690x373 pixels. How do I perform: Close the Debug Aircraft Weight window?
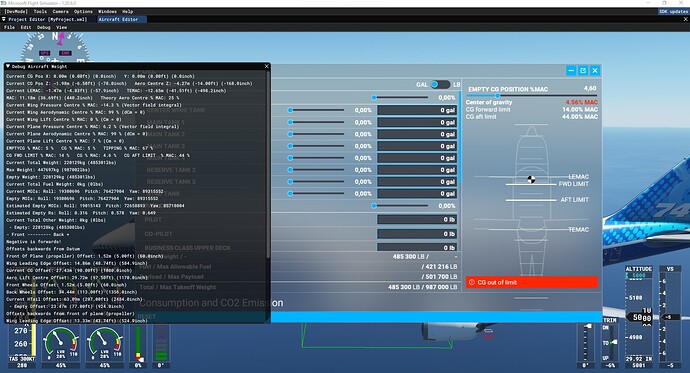pos(266,66)
